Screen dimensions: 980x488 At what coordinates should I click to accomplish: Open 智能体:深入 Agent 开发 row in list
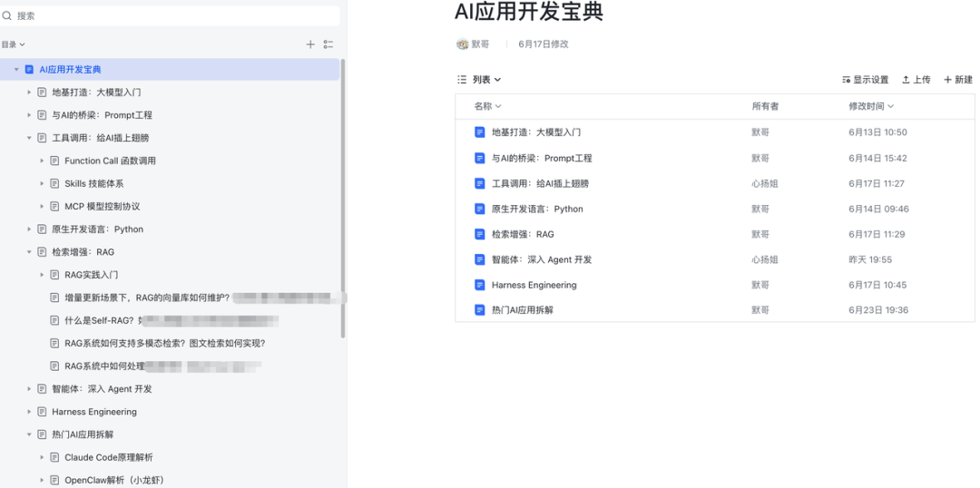click(x=715, y=259)
